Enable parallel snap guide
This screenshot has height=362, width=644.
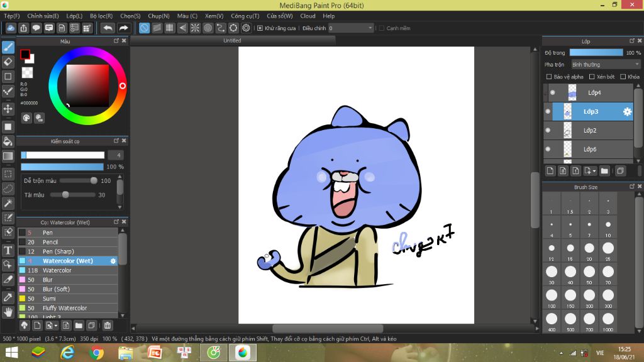(157, 28)
